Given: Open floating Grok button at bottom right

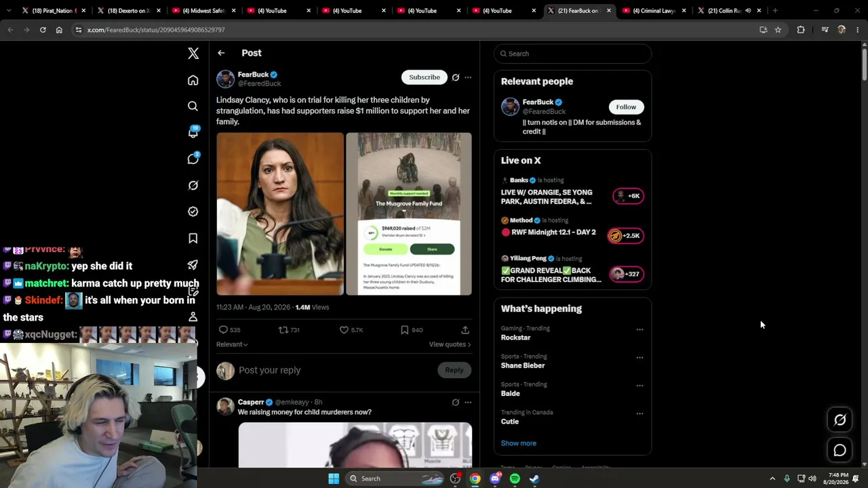Looking at the screenshot, I should coord(840,420).
